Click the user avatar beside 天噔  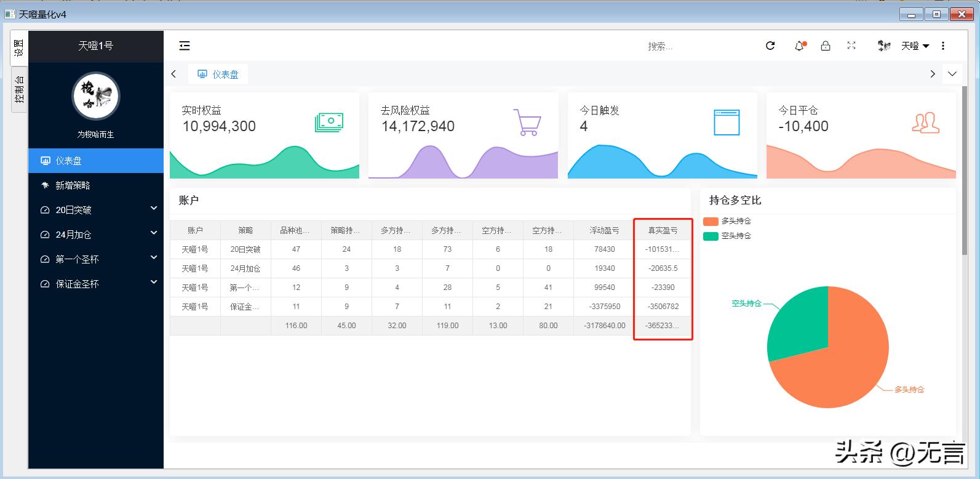[884, 46]
